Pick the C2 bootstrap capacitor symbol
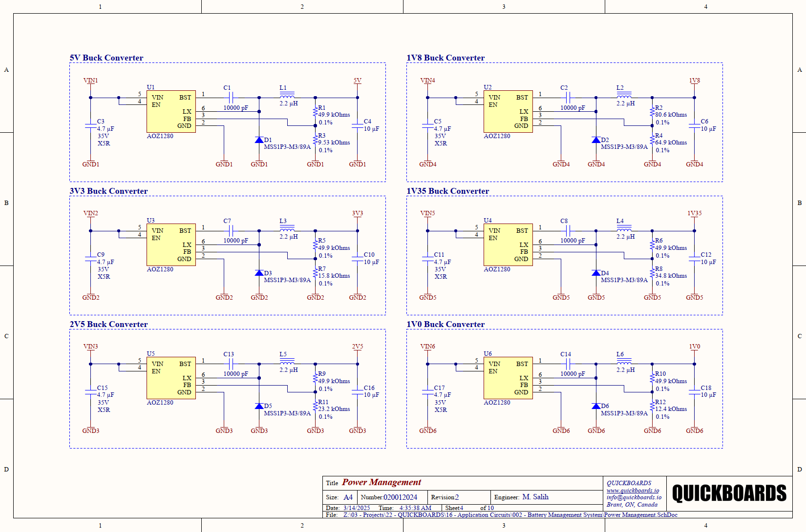The height and width of the screenshot is (532, 806). coord(568,98)
